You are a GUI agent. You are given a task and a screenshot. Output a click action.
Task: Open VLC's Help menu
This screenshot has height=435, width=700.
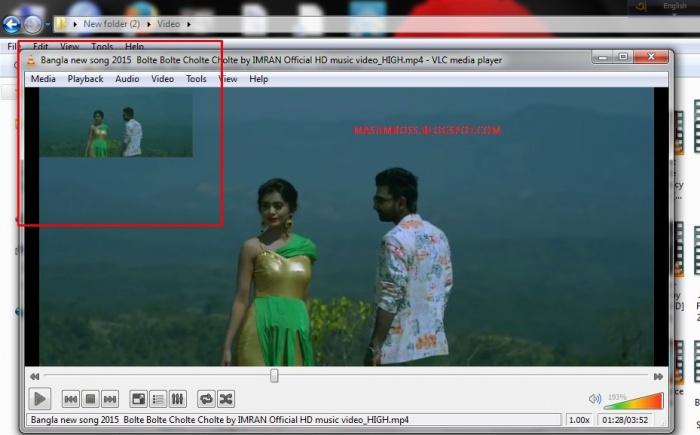tap(258, 79)
